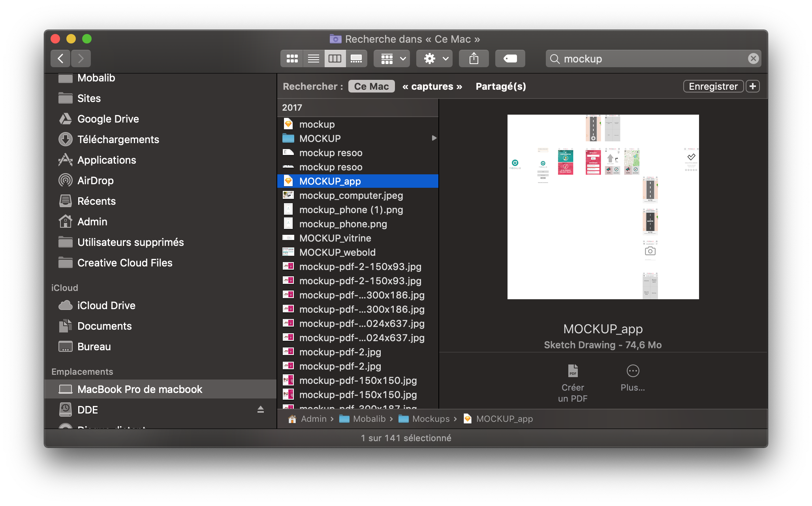Viewport: 812px width, 506px height.
Task: Click Enregistrer to save the search
Action: point(713,86)
